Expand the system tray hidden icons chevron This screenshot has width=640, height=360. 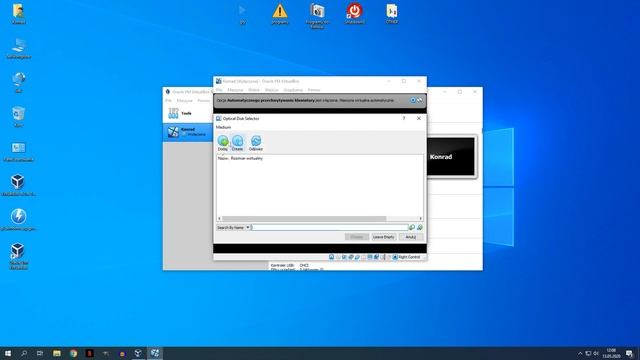click(580, 353)
